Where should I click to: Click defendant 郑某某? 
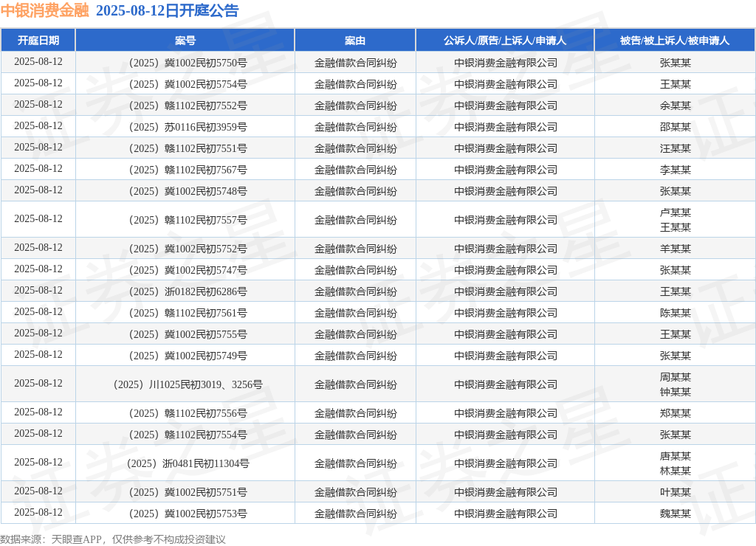675,413
